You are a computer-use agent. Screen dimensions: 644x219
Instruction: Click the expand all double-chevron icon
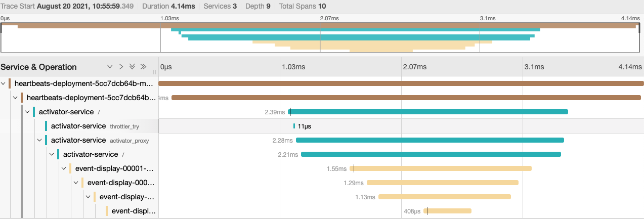point(132,67)
